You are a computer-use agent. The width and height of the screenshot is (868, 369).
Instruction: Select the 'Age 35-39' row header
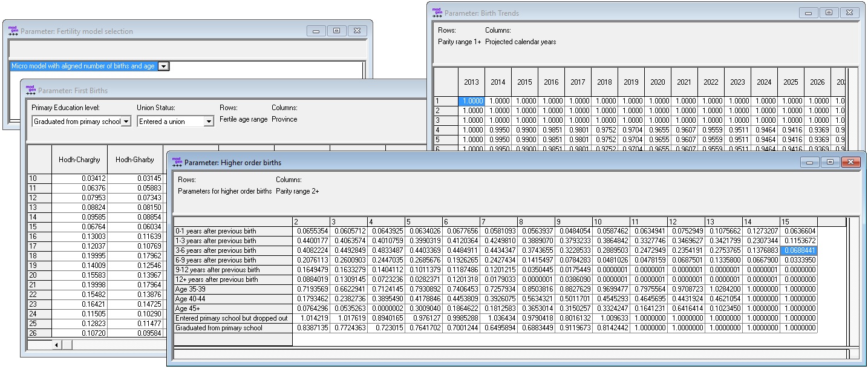(x=233, y=289)
